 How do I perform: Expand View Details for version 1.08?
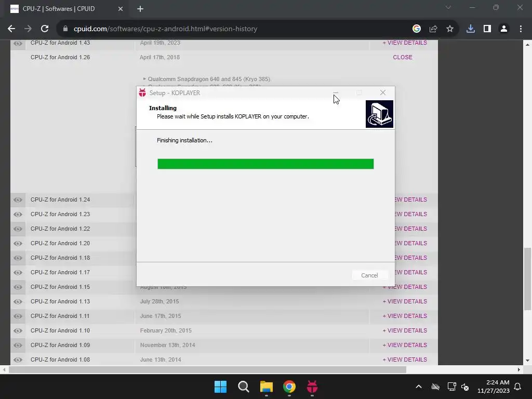[405, 360]
